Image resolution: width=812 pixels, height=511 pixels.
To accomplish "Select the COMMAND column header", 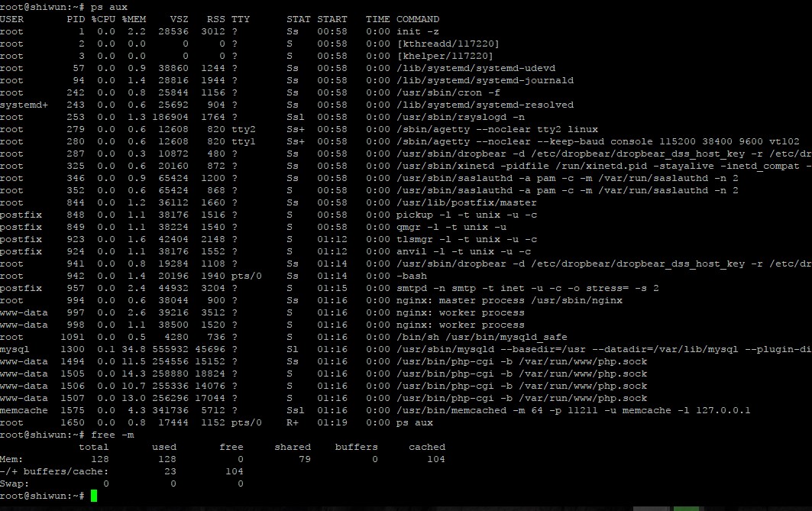I will coord(418,19).
